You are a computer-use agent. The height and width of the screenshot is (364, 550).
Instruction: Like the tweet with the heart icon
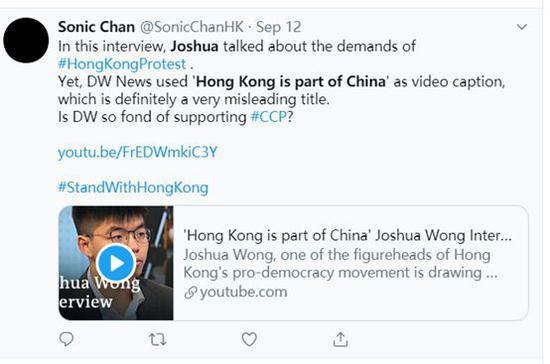coord(249,339)
